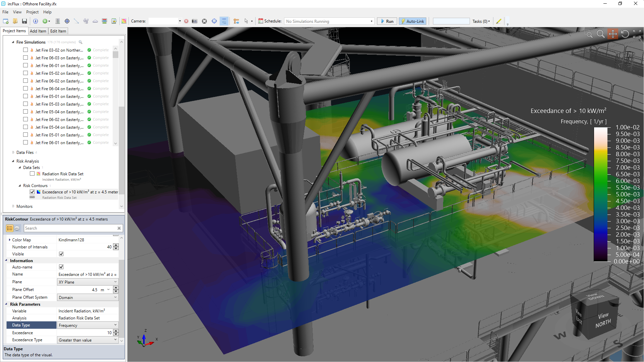Open the Project menu
The height and width of the screenshot is (362, 644).
pos(32,12)
